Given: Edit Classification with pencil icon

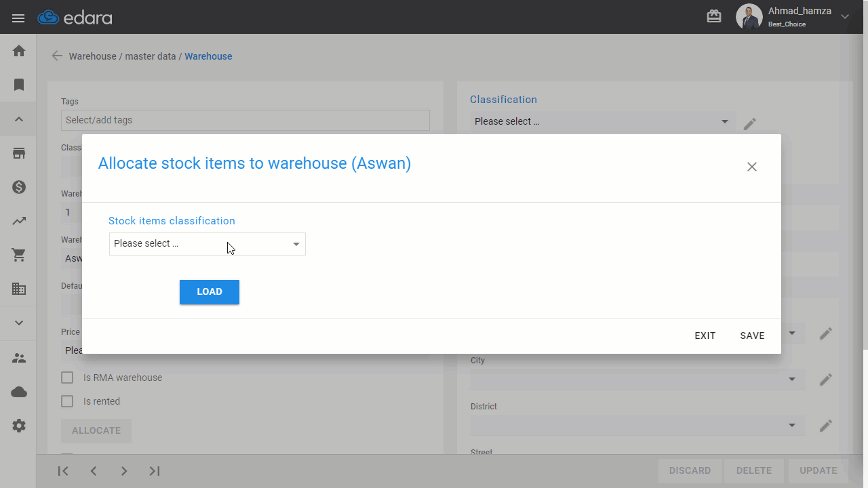Looking at the screenshot, I should click(749, 124).
